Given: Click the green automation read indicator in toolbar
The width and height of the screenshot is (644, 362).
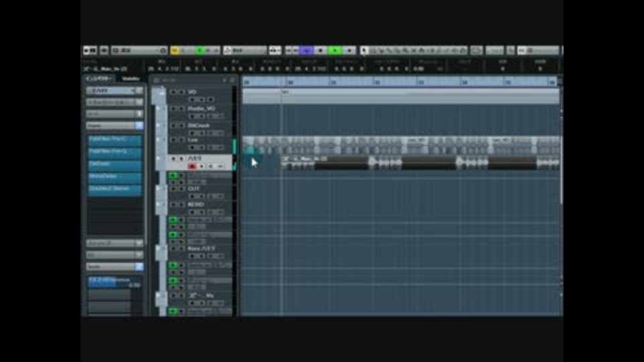Looking at the screenshot, I should tap(200, 50).
